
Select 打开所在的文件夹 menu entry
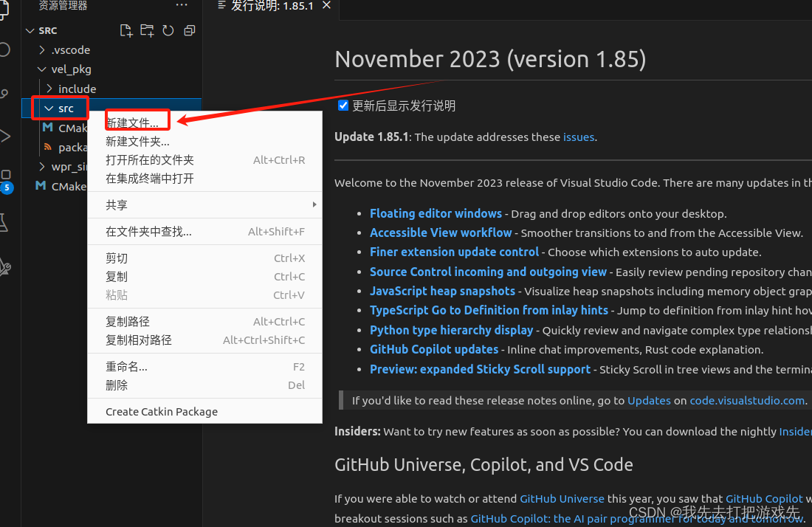pos(204,160)
